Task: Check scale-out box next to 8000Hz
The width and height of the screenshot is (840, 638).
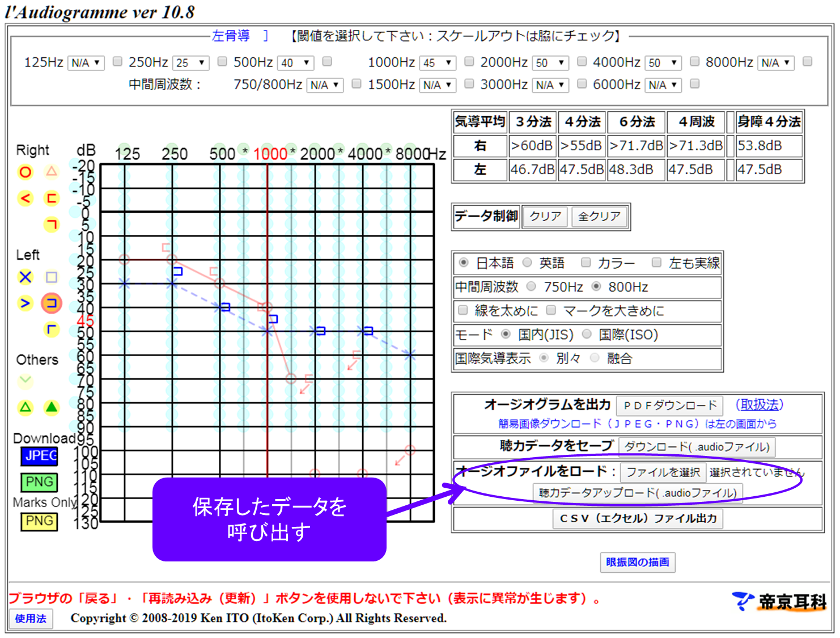Action: point(808,61)
